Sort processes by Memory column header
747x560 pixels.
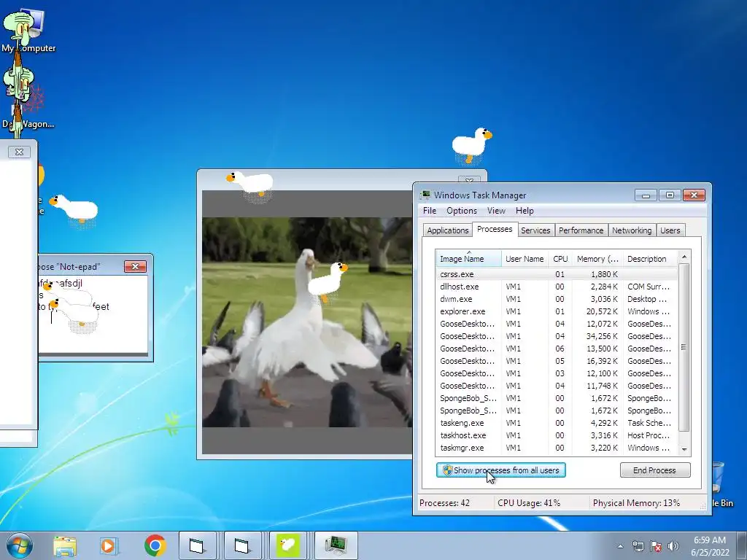pos(597,259)
